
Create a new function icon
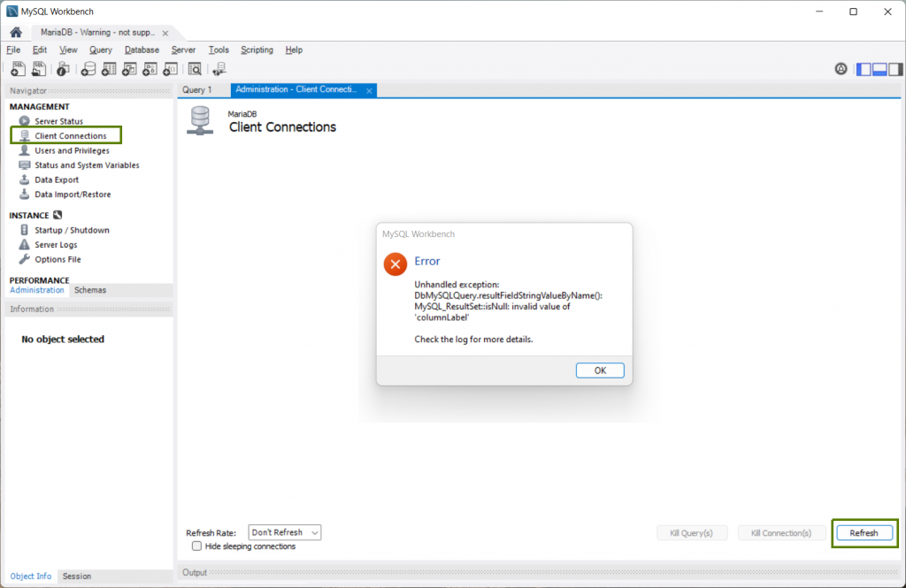(x=171, y=69)
